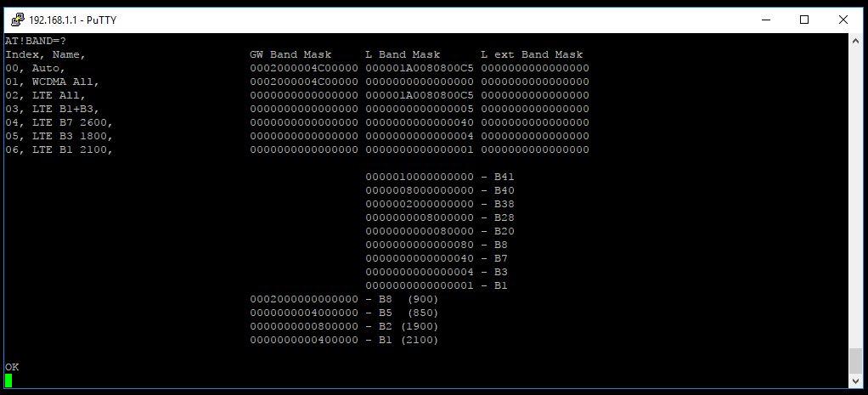Screen dimensions: 868x395
Task: Maximize the PuTTY terminal window
Action: (x=804, y=19)
